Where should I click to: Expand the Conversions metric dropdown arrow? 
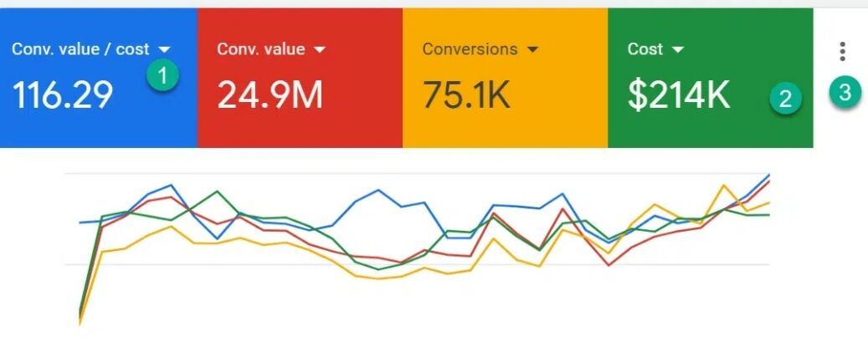[533, 49]
